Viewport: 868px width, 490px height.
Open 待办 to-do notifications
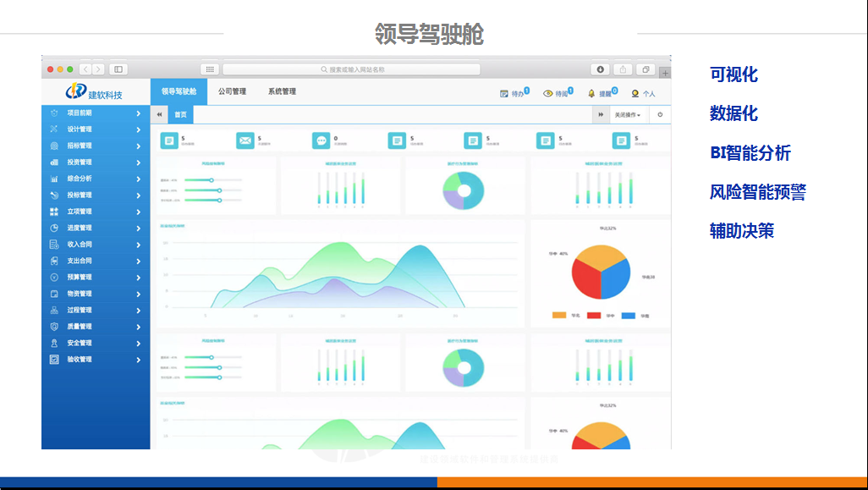tap(514, 93)
